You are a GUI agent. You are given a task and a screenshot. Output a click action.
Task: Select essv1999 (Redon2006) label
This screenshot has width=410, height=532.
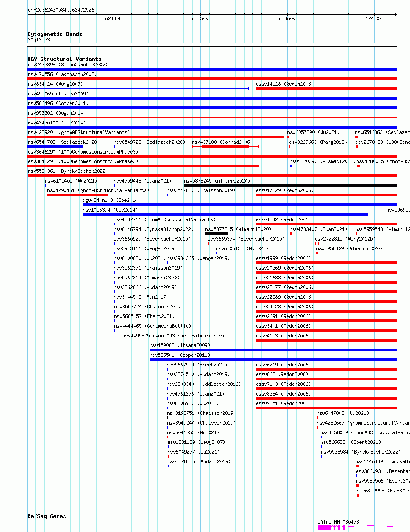[283, 258]
